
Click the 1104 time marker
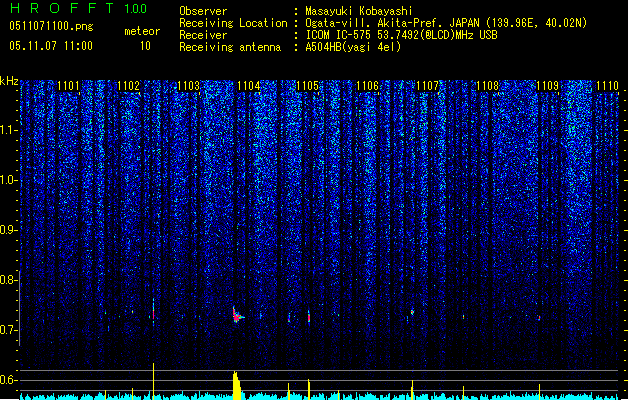tap(248, 86)
